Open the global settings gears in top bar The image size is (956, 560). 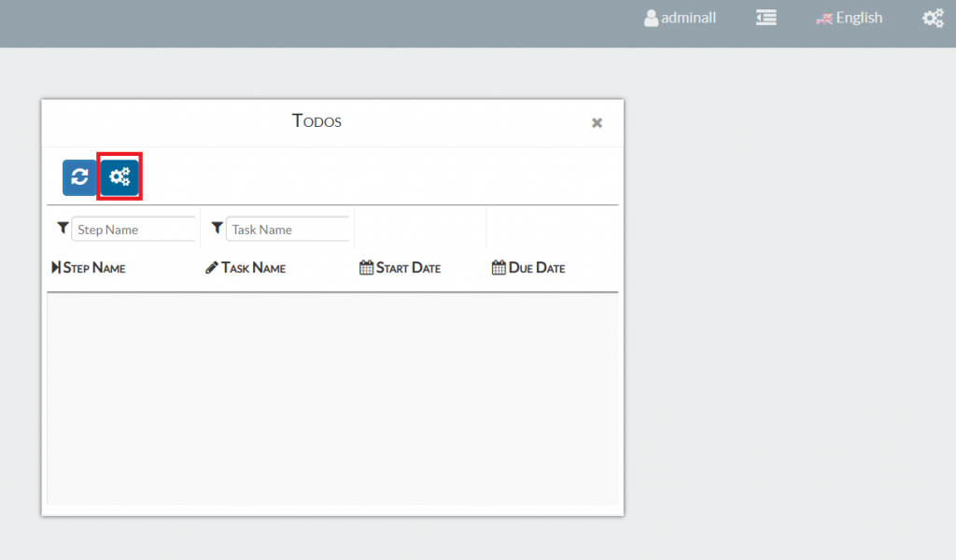[933, 18]
